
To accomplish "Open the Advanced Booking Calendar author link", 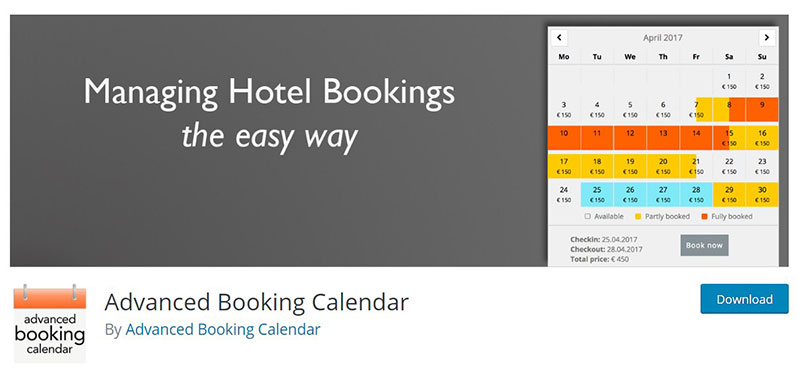I will [222, 330].
